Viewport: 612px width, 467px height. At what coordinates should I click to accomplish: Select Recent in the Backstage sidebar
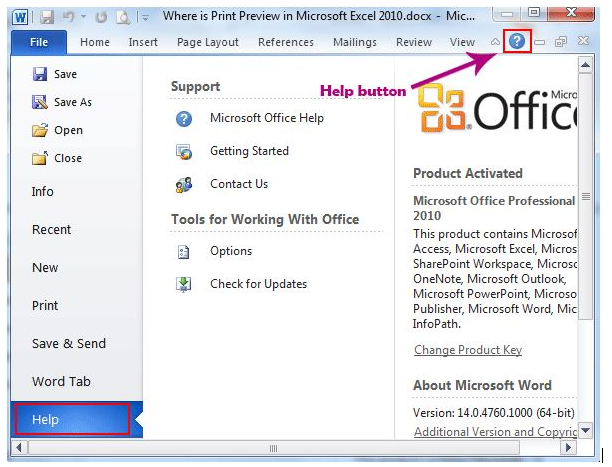coord(52,230)
